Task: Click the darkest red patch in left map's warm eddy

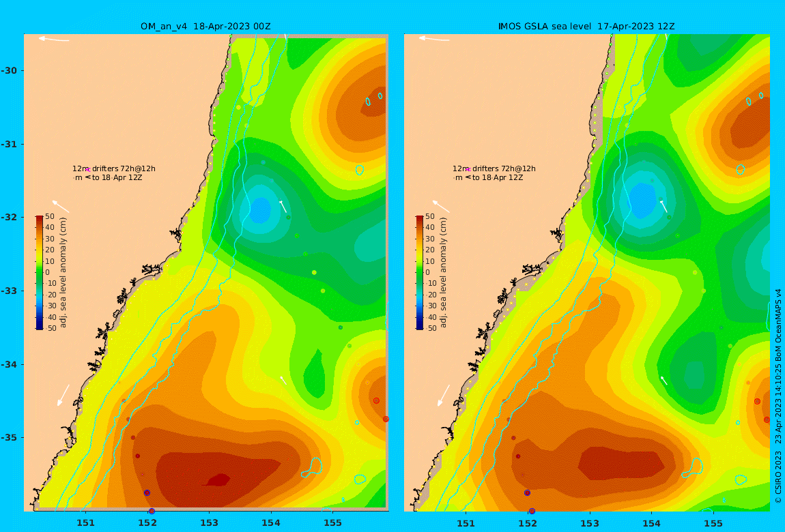Action: click(217, 480)
